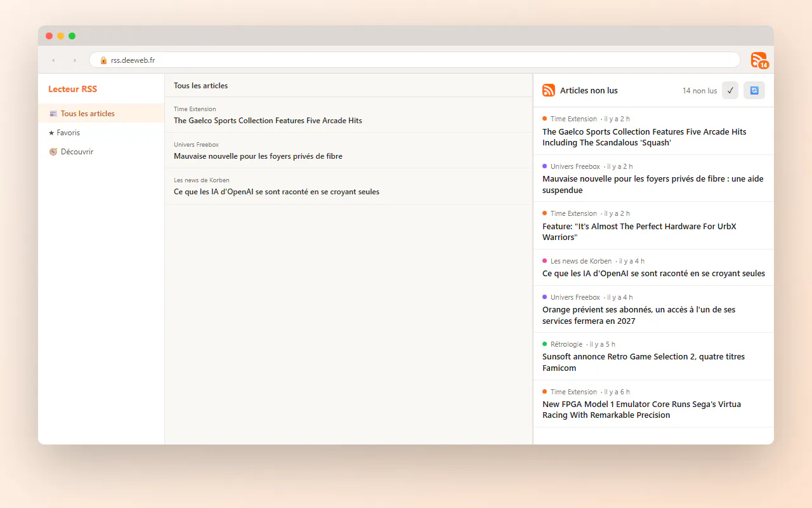Open Ce que les IA d'OpenAI article in main list
Screen dimensions: 812x508
click(348, 186)
